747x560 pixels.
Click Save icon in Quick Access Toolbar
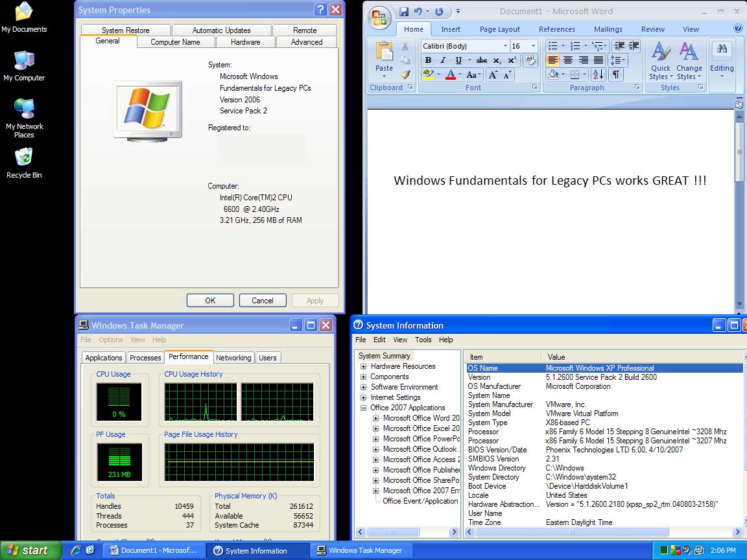coord(404,12)
